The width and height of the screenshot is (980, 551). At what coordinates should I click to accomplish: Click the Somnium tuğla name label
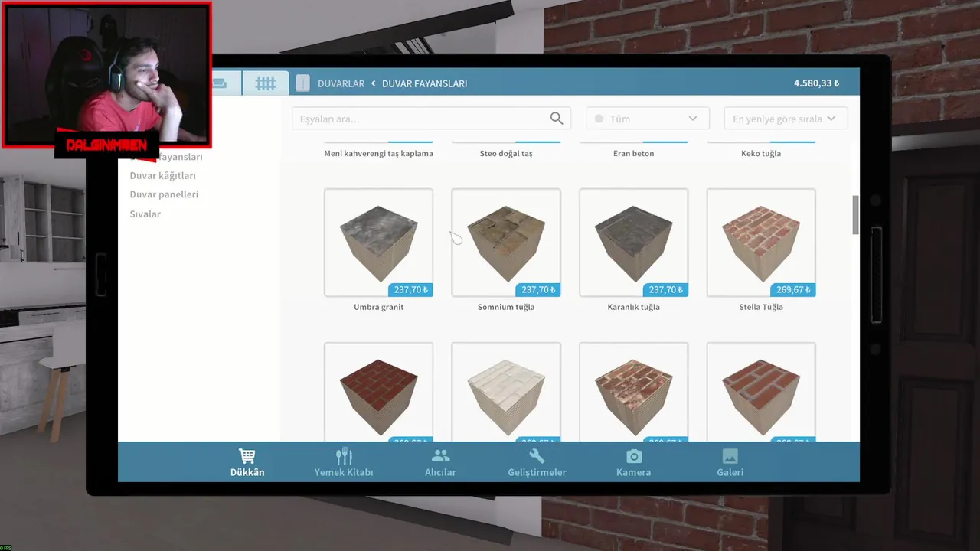click(x=506, y=307)
